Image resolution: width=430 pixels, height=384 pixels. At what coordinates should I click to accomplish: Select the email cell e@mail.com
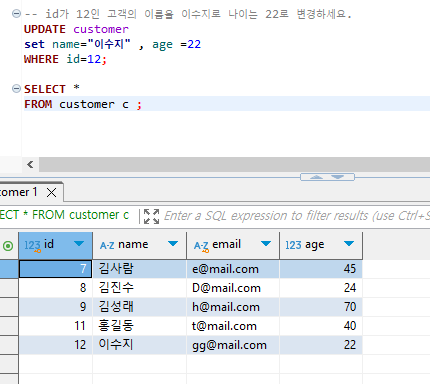point(233,269)
